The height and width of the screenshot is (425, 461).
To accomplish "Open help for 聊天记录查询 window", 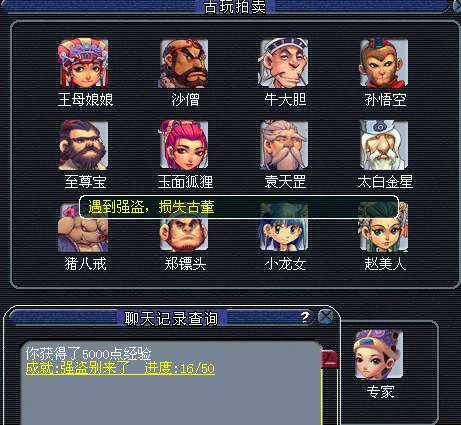I will point(305,317).
